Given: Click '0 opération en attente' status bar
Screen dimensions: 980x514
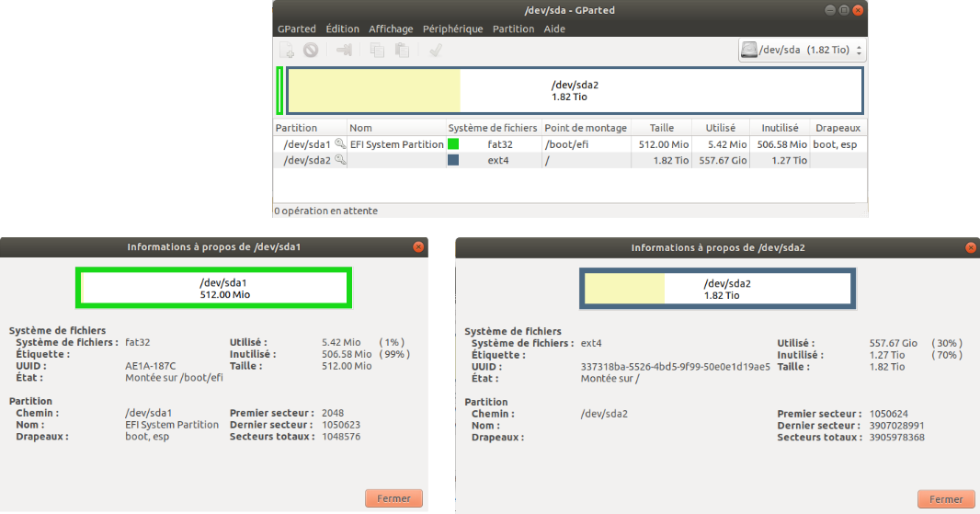Looking at the screenshot, I should pyautogui.click(x=325, y=211).
